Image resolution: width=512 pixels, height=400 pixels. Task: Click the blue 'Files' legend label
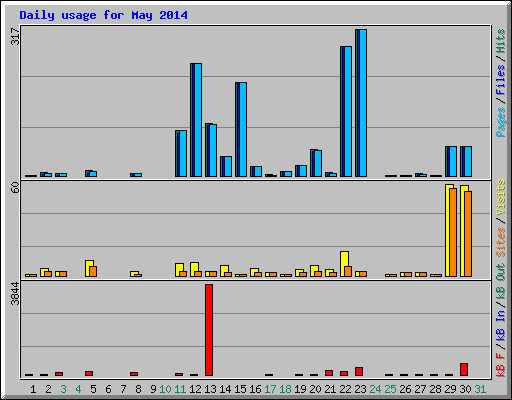(501, 80)
